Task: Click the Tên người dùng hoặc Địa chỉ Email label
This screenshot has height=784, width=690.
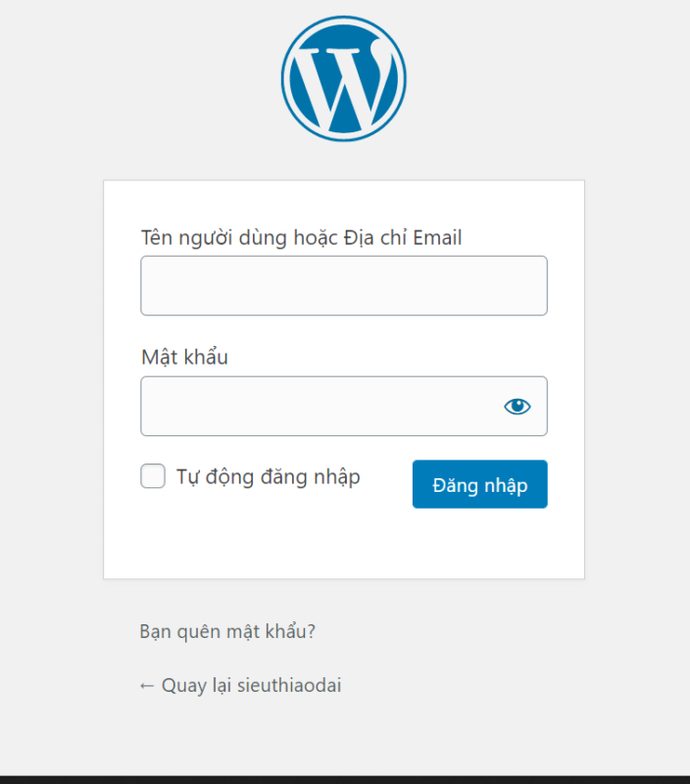Action: click(x=301, y=237)
